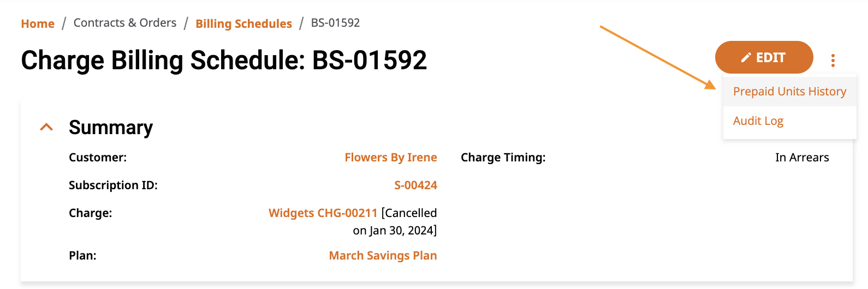Open charge Widgets CHG-00211
868x289 pixels.
point(323,213)
